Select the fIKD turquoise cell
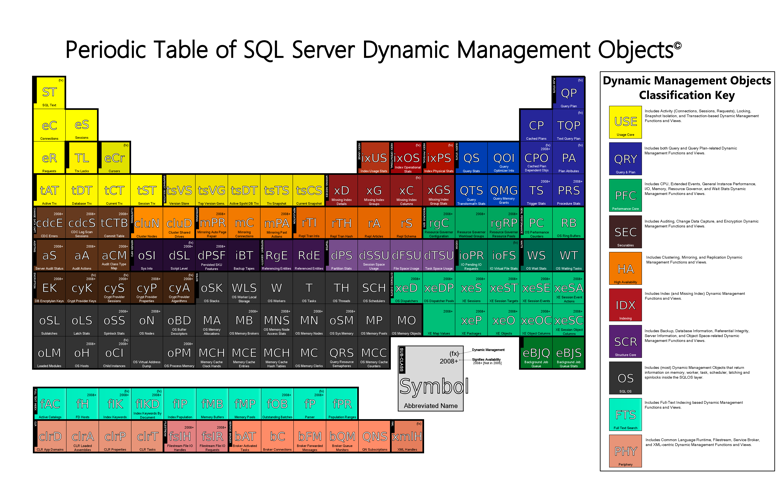The height and width of the screenshot is (488, 780). 147,403
